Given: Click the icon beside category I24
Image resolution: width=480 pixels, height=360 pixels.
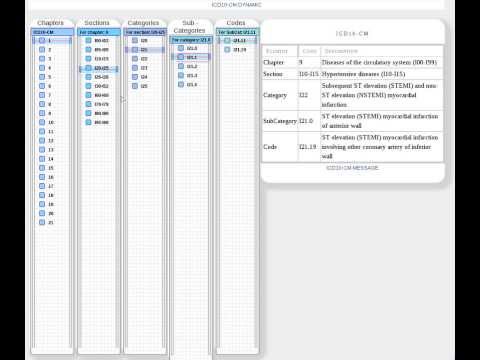Looking at the screenshot, I should coord(135,77).
